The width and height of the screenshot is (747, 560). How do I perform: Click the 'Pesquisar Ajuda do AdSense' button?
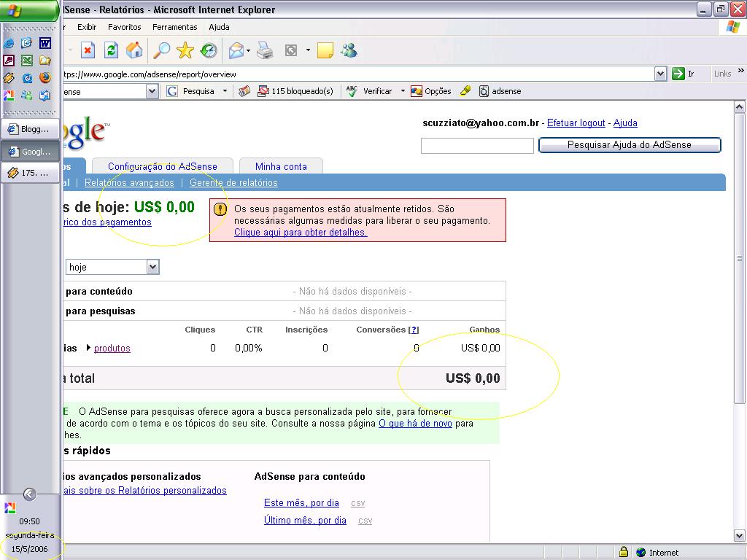coord(630,145)
